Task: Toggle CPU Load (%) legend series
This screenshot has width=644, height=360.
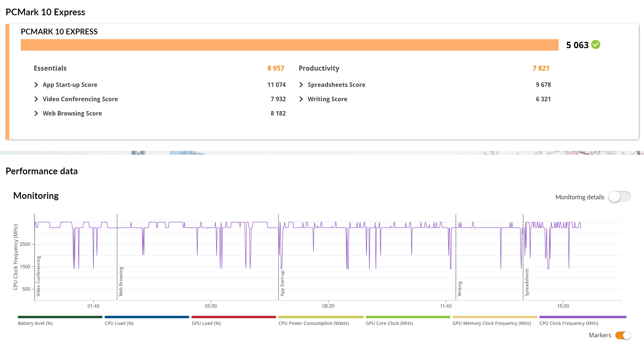Action: [147, 320]
